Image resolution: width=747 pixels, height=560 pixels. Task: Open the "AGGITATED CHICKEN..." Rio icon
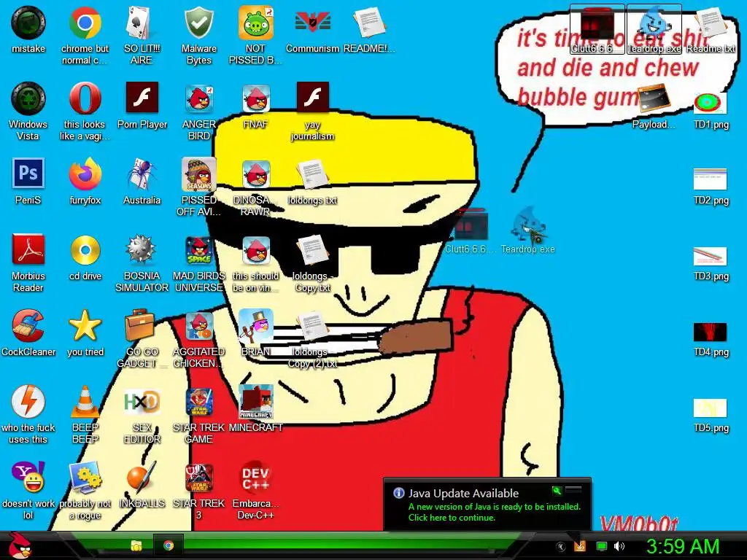click(x=198, y=338)
